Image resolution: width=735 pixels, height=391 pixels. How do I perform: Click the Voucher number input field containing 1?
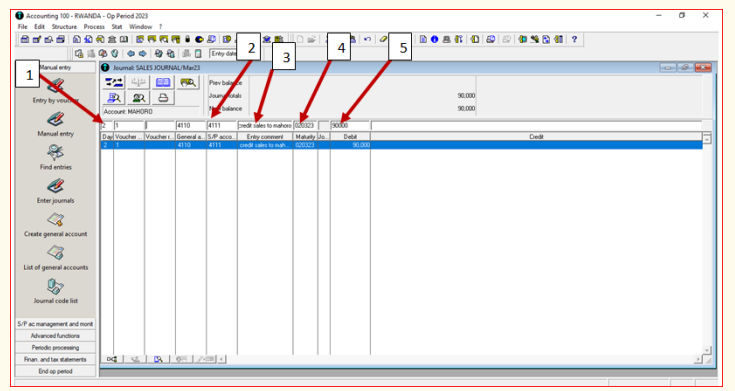pos(129,126)
